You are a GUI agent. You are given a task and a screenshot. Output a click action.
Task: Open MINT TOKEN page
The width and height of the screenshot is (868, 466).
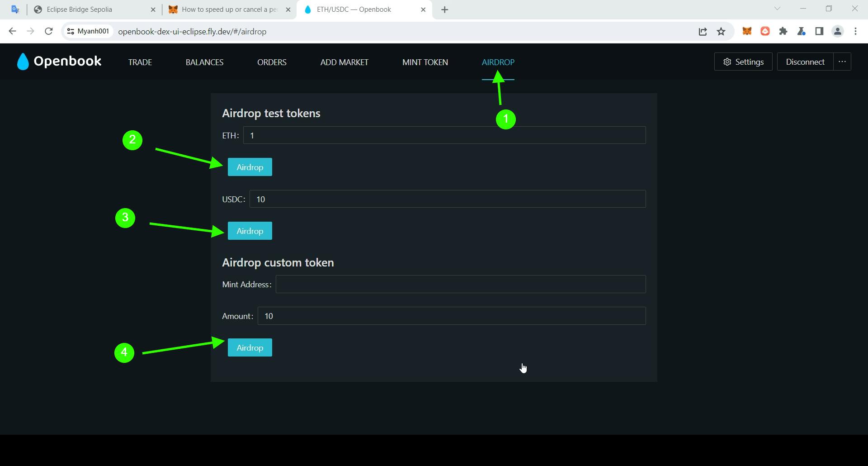point(425,62)
